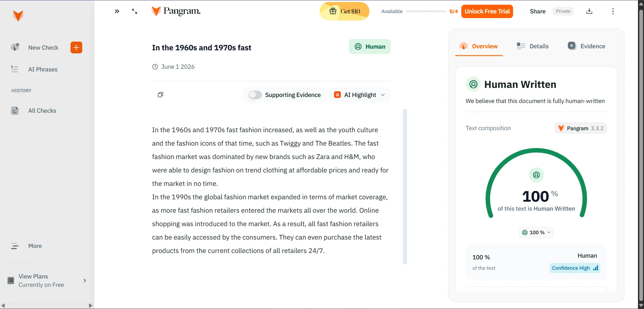The image size is (644, 309).
Task: Toggle Supporting Evidence switch
Action: pyautogui.click(x=255, y=95)
